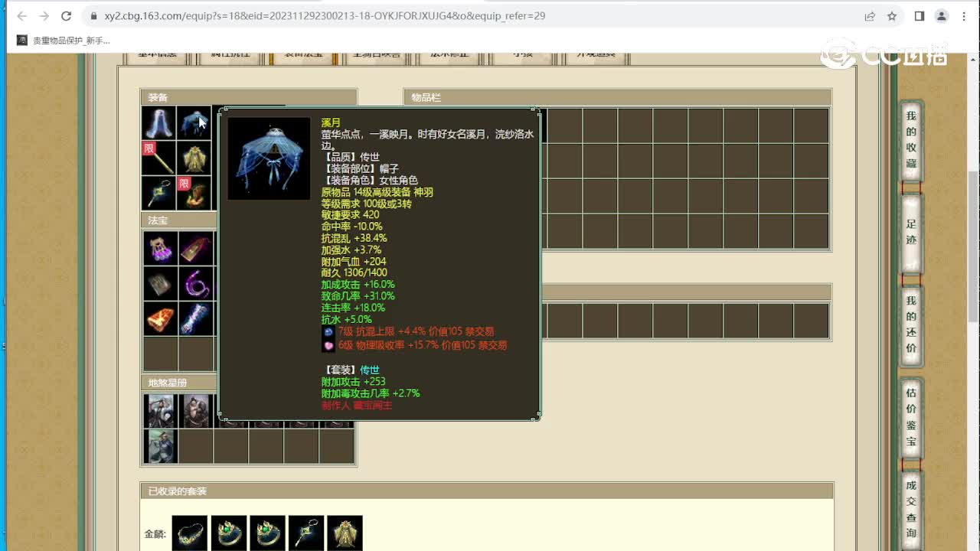
Task: Select the 金麟 ring icon next to the necklace
Action: (229, 533)
